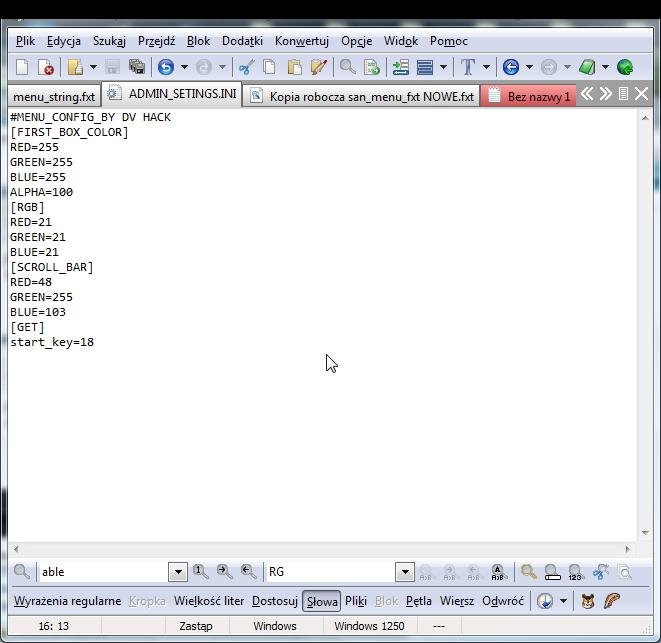Viewport: 661px width, 643px height.
Task: Switch to Kopia robocza san_menu_fxt NOWE.fxt tab
Action: coord(361,97)
